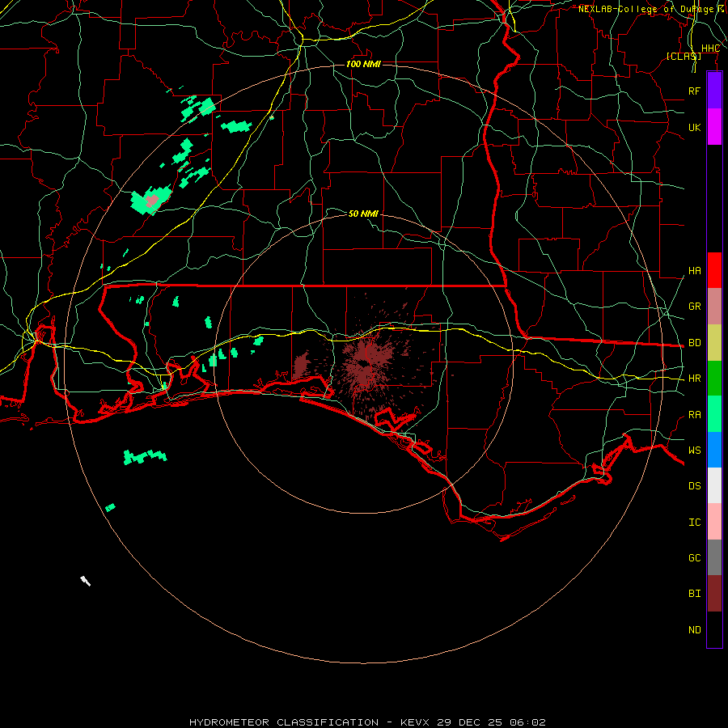Click the 50 NMI range ring label

pyautogui.click(x=363, y=214)
